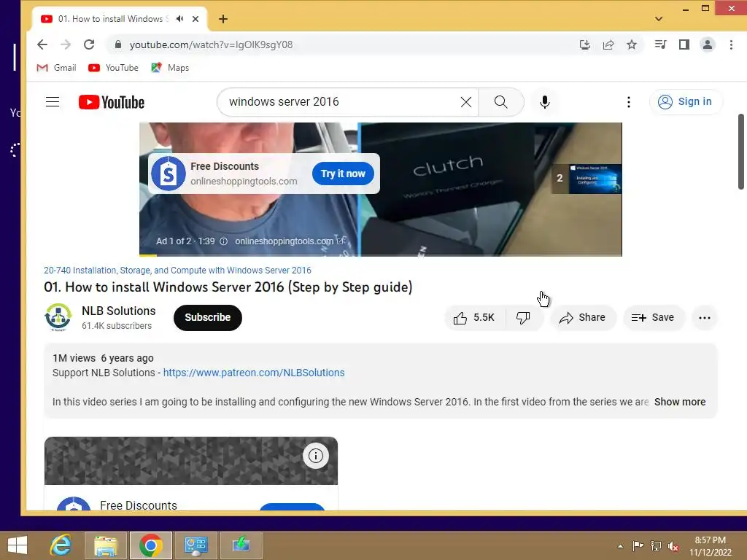Open more actions ellipsis next to Save
Viewport: 747px width, 560px height.
click(705, 318)
